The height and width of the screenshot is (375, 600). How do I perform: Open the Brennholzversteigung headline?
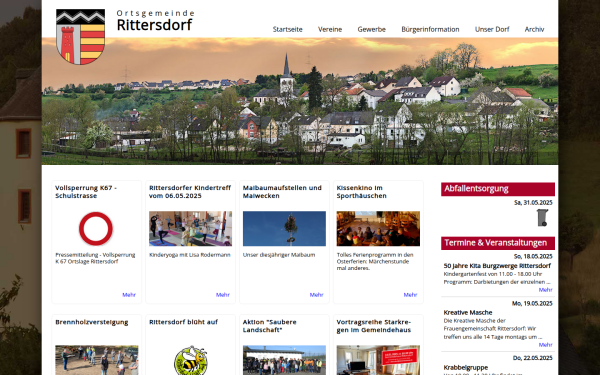click(x=92, y=322)
